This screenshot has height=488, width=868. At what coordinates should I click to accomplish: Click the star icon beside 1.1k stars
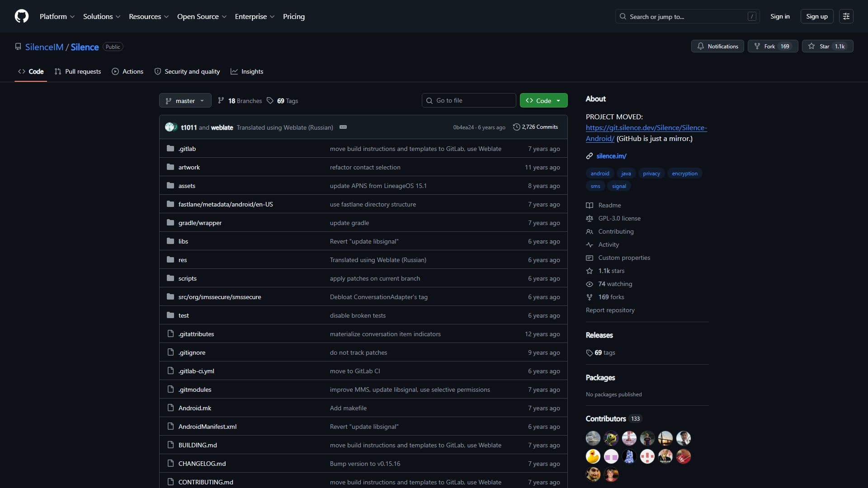tap(590, 271)
